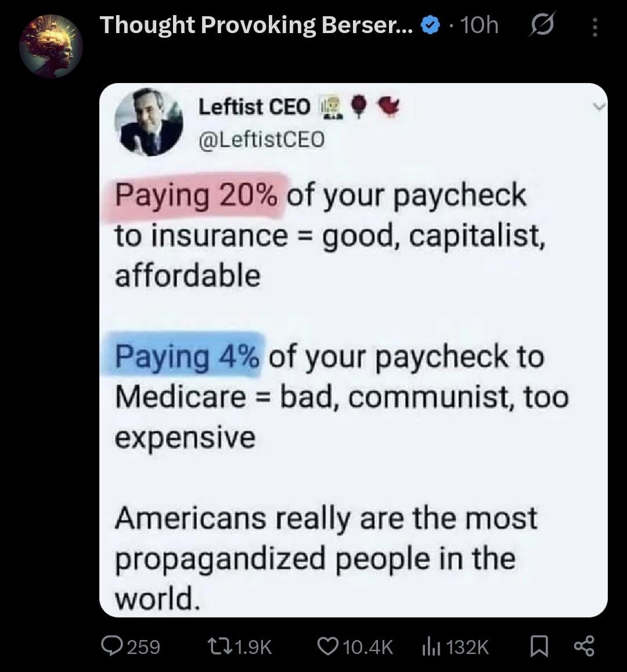Click the 10h timestamp
Screen dimensions: 627x672
coord(480,26)
